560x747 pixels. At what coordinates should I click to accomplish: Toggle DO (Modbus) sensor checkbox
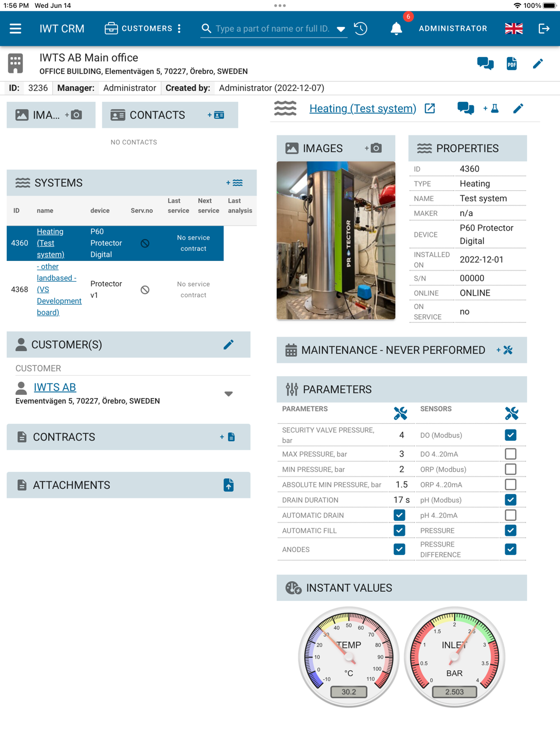click(x=511, y=435)
